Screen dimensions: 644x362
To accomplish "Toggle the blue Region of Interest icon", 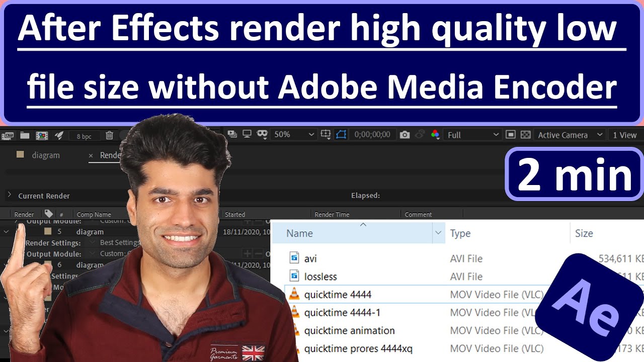I will 342,134.
